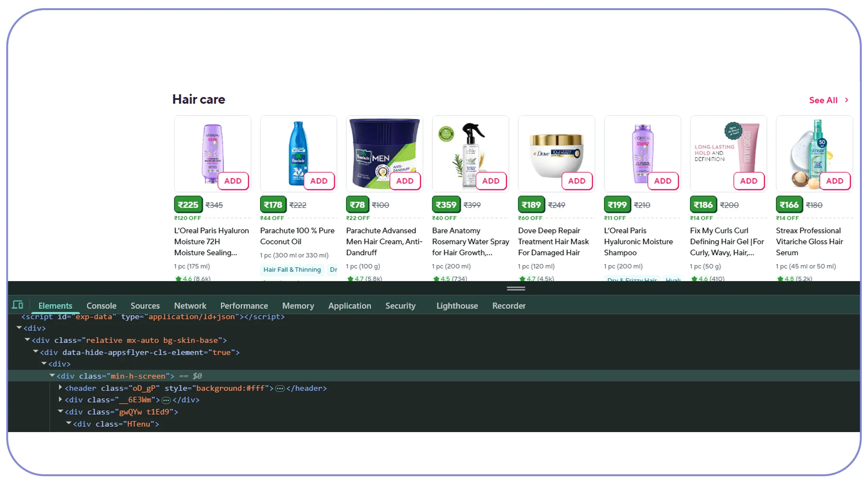This screenshot has height=484, width=868.
Task: Click the See All arrow chevron
Action: click(x=847, y=100)
